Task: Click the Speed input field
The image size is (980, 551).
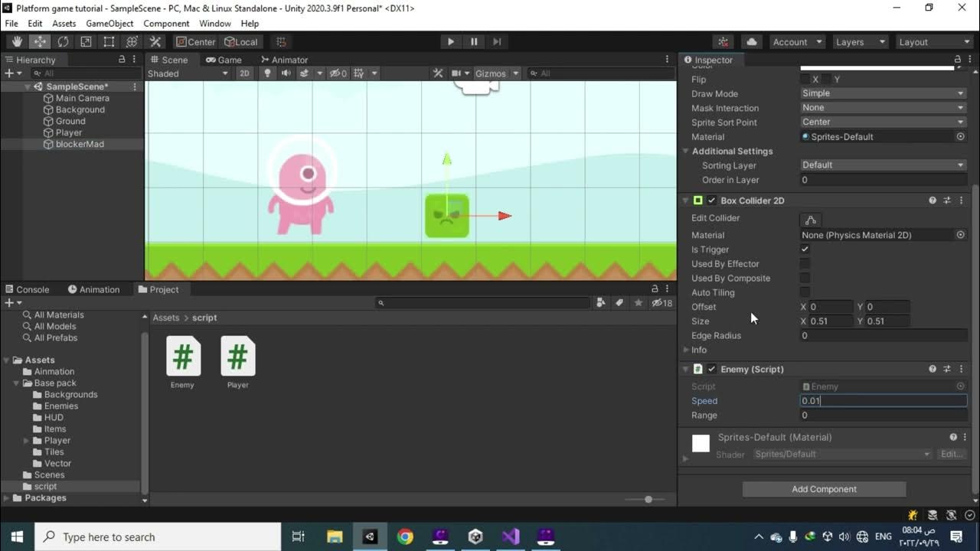Action: click(884, 401)
